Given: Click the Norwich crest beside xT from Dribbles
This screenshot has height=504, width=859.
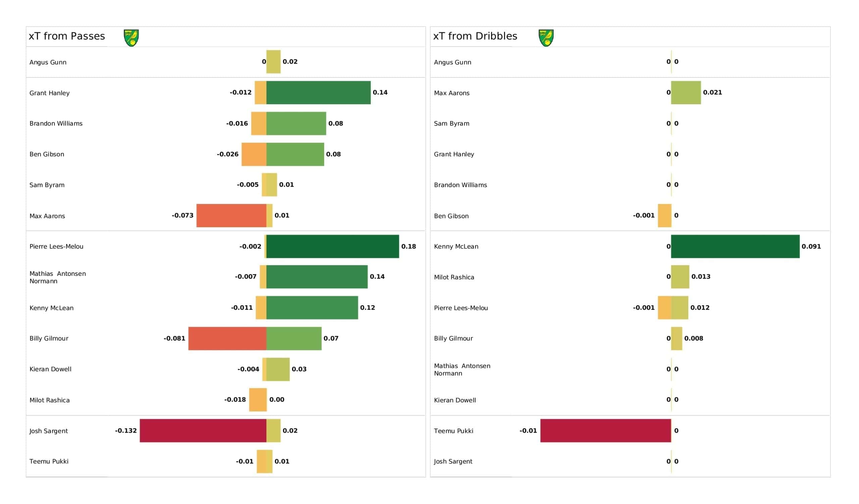Looking at the screenshot, I should click(546, 38).
